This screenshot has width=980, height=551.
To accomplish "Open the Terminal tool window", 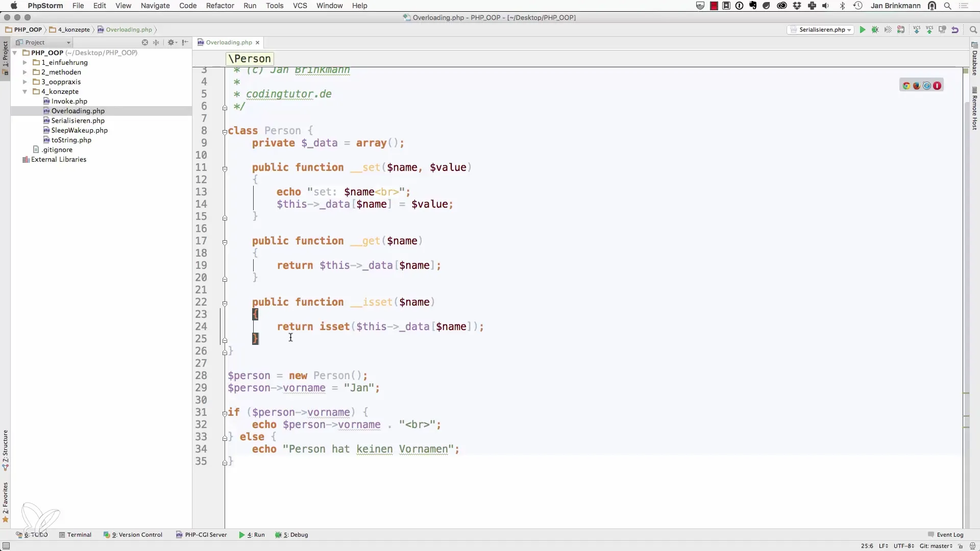I will tap(75, 535).
